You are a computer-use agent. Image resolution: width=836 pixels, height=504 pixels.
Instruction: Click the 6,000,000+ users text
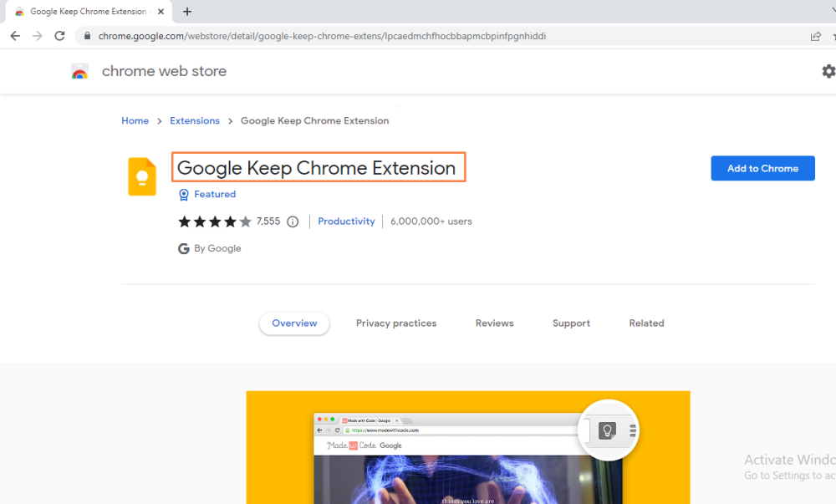click(431, 221)
